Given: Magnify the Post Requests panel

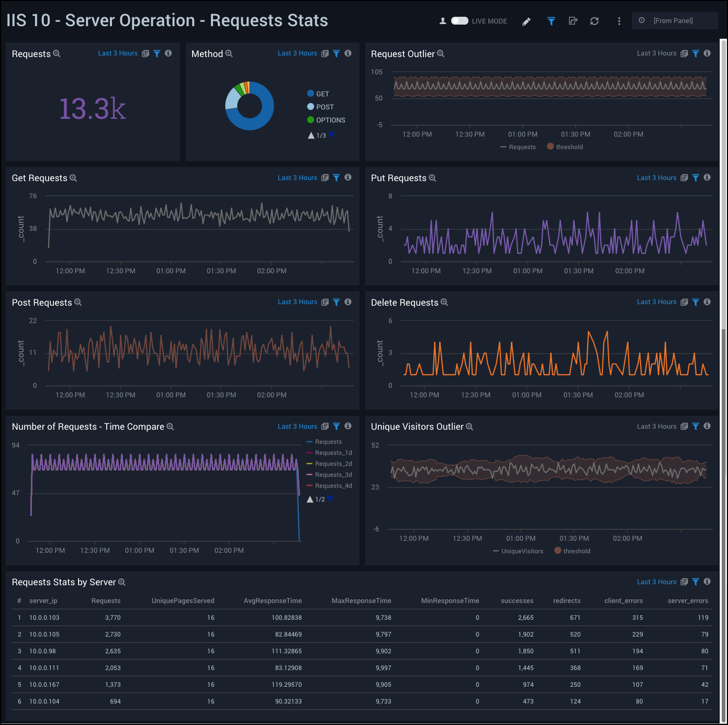Looking at the screenshot, I should pyautogui.click(x=78, y=302).
